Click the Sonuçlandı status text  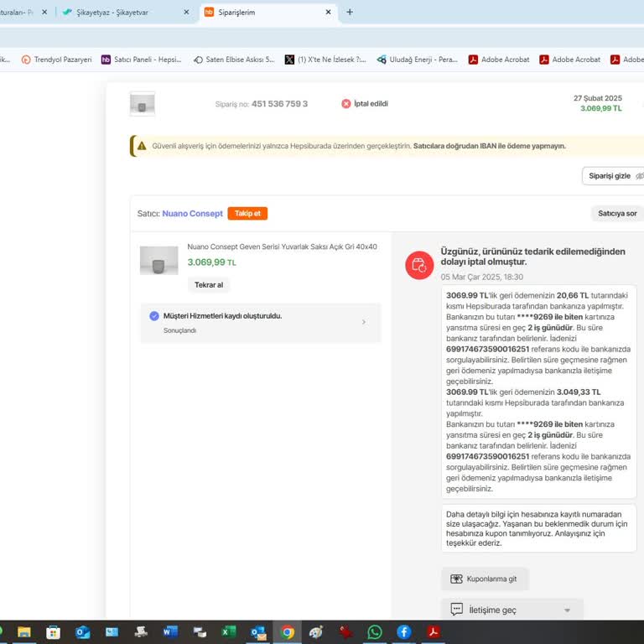click(x=179, y=330)
